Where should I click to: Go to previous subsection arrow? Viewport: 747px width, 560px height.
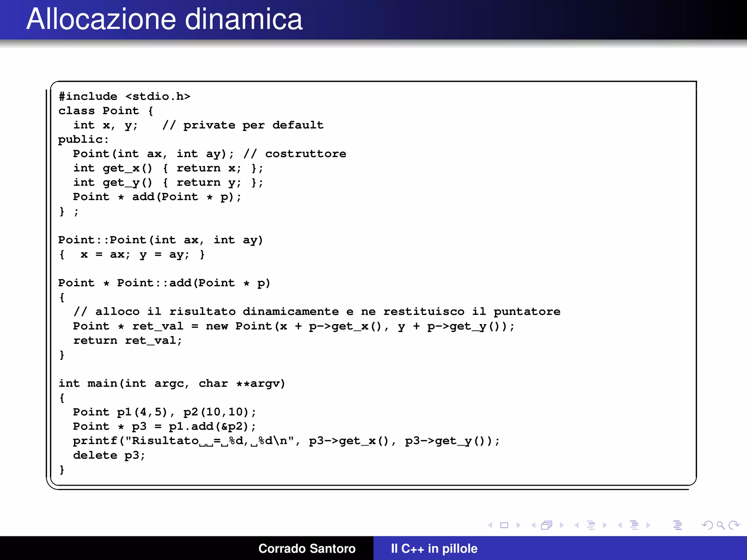(577, 525)
